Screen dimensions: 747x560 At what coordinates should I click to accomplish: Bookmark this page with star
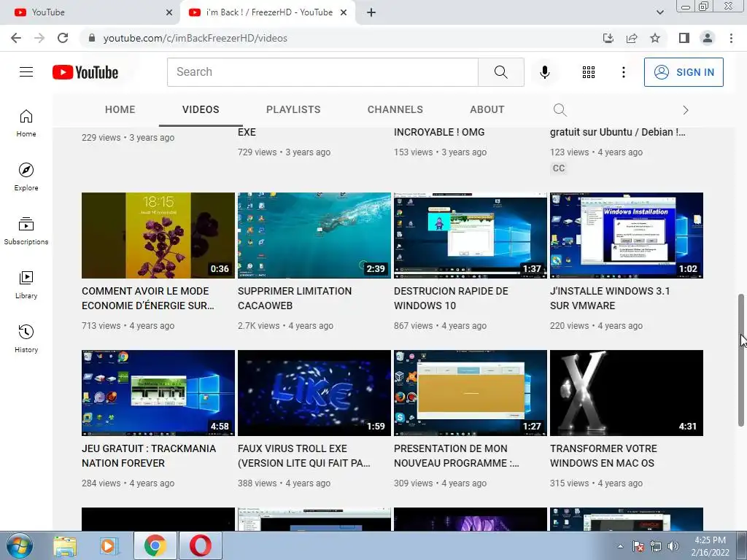[x=655, y=38]
